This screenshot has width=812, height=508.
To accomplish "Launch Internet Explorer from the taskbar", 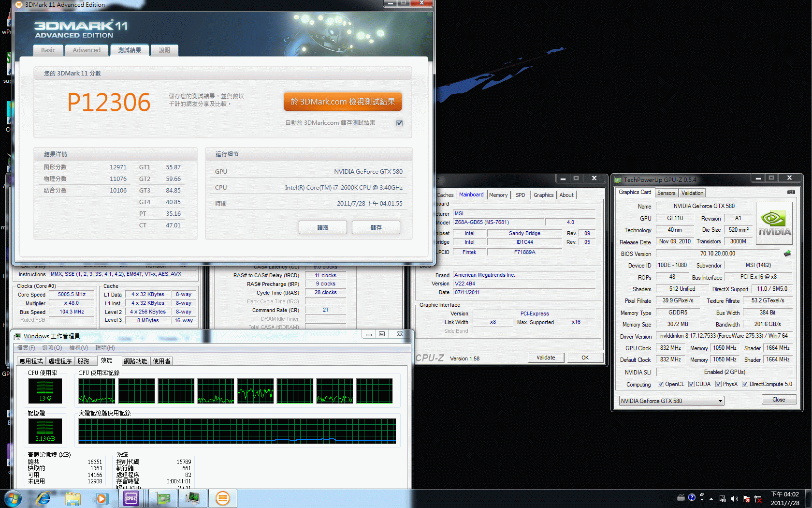I will [43, 498].
